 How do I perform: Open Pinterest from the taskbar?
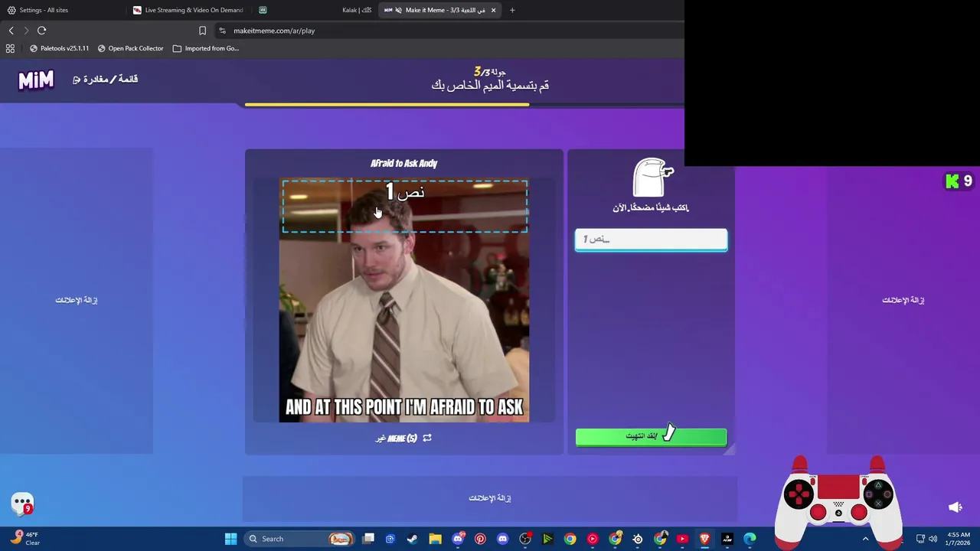pyautogui.click(x=480, y=539)
